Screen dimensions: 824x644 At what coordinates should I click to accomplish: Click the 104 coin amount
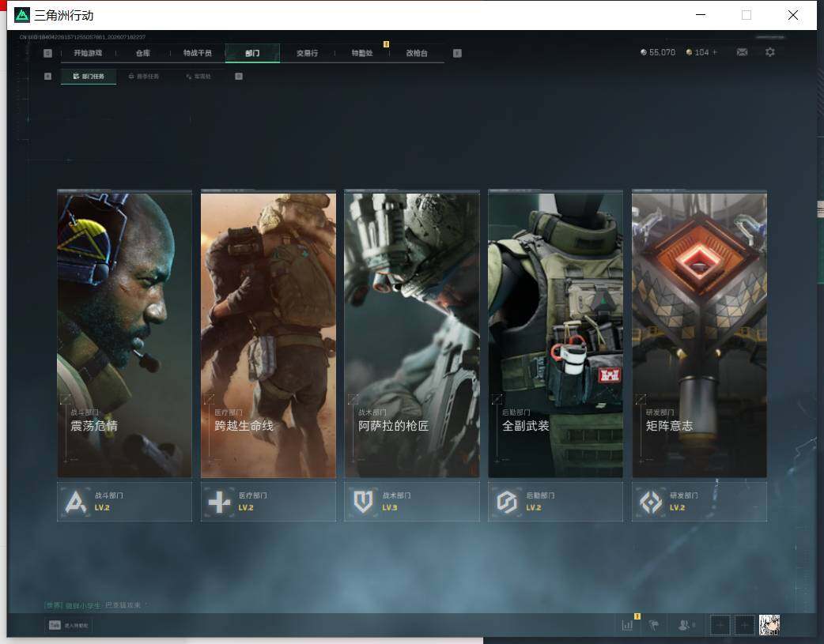[701, 52]
